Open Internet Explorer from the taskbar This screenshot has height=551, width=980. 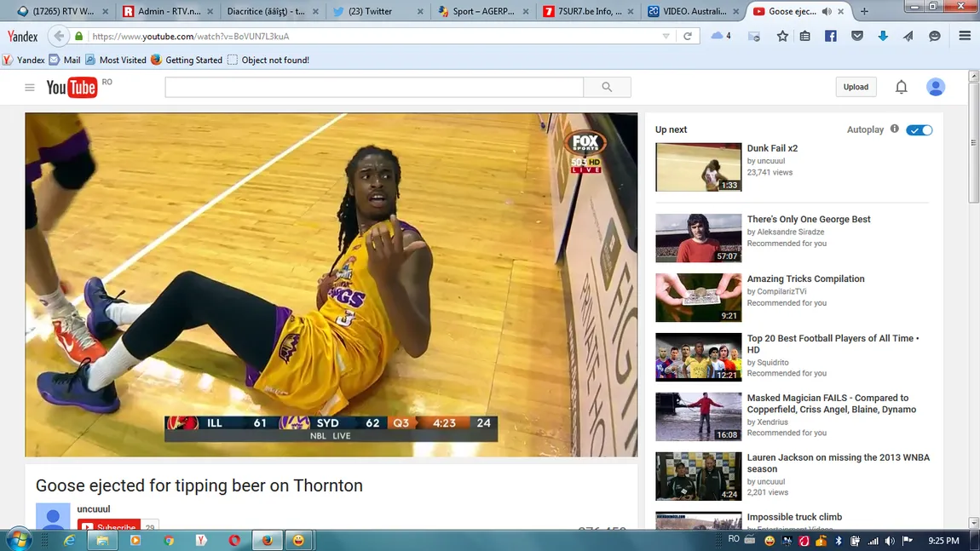69,541
